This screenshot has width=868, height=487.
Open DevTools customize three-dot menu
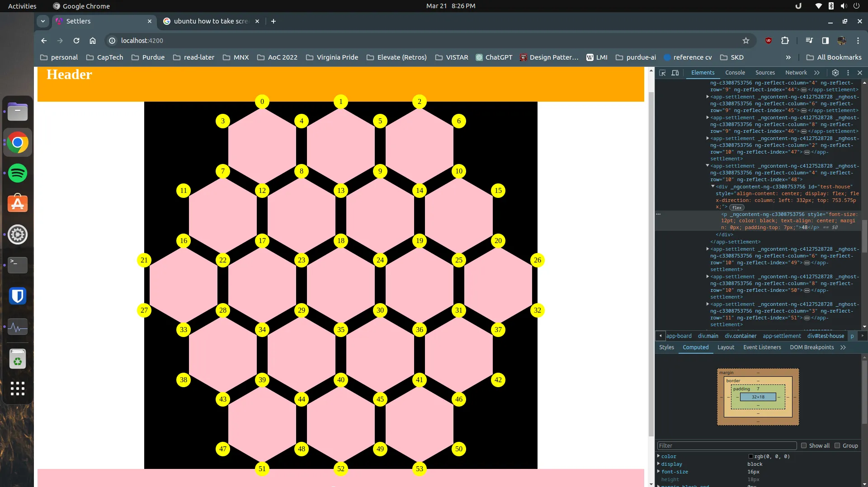[x=848, y=73]
